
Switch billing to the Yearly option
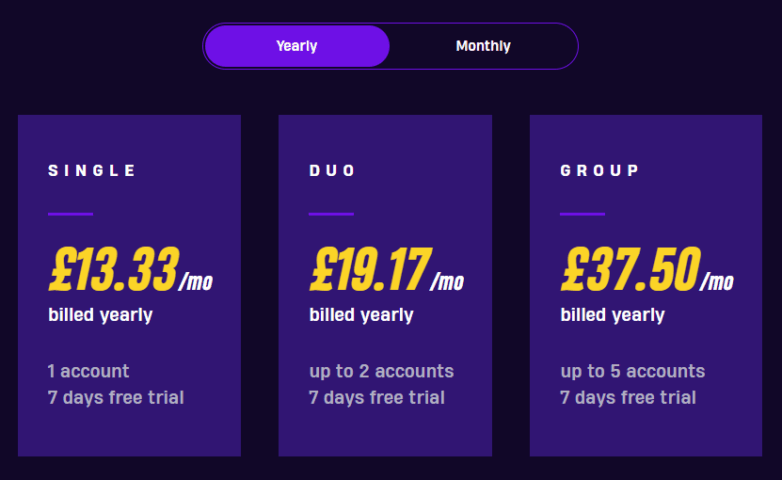tap(297, 46)
